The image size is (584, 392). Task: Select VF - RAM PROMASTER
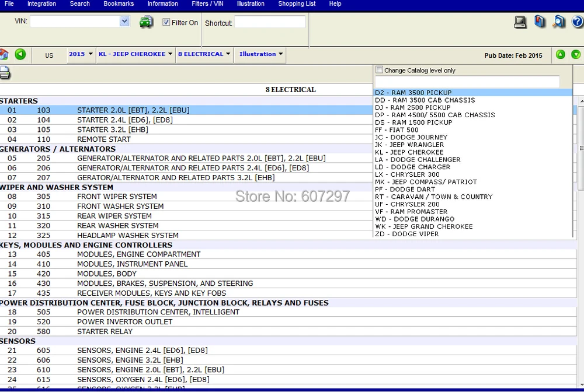click(472, 212)
